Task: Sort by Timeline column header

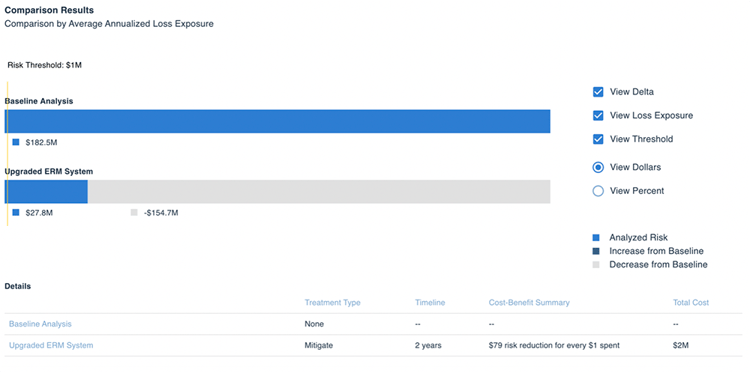Action: click(x=430, y=303)
